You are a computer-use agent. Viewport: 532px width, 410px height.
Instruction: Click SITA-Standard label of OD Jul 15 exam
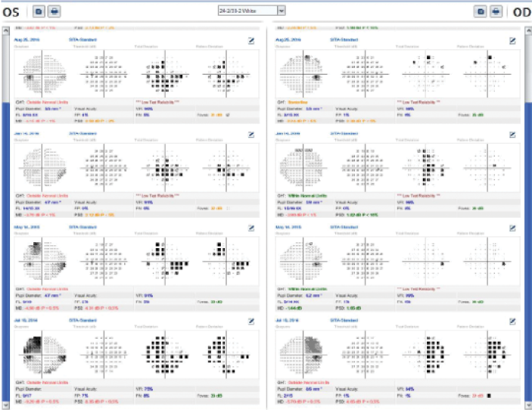tap(344, 320)
